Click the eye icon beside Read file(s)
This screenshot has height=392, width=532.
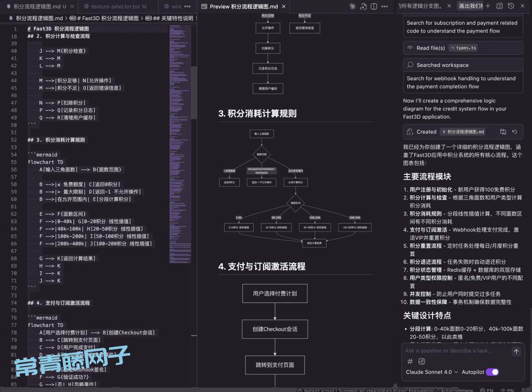[x=410, y=48]
